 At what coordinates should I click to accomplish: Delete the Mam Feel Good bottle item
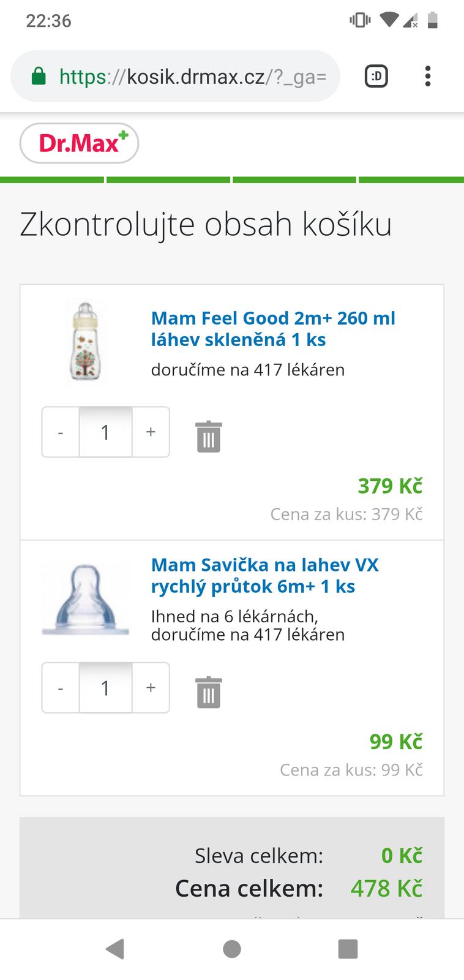click(208, 437)
